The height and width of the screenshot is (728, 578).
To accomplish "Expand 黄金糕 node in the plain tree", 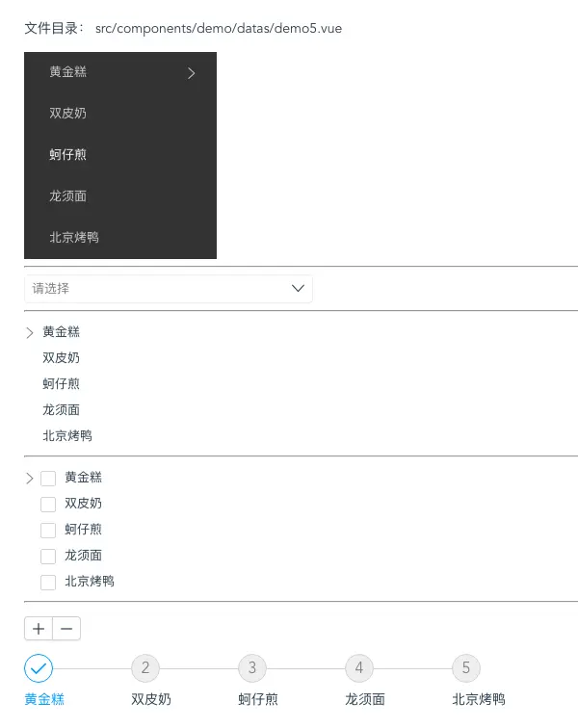I will click(x=30, y=332).
